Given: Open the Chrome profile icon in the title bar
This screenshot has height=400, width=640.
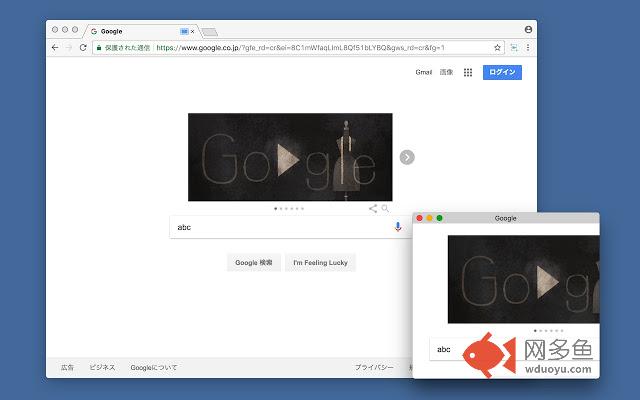Looking at the screenshot, I should [528, 29].
